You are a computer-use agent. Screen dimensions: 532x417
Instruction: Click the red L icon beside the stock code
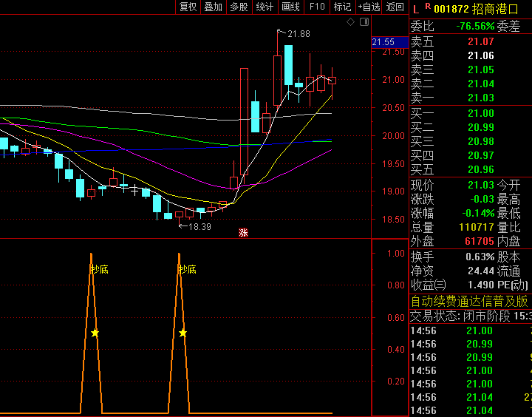[x=415, y=9]
